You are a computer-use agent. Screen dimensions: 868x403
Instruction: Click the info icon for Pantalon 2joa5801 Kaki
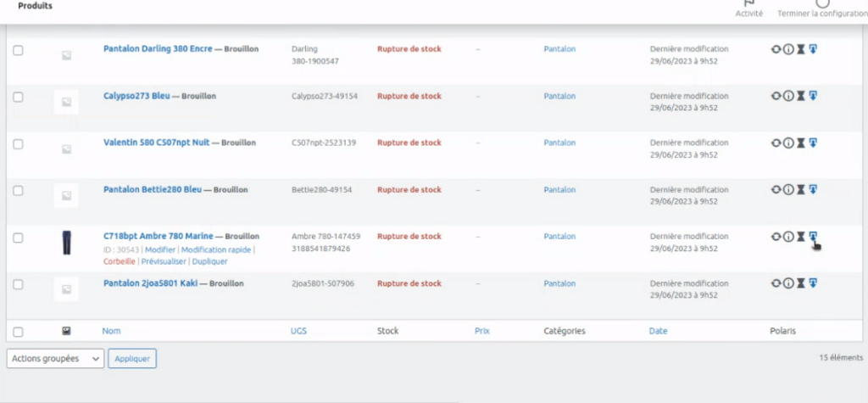[x=788, y=283]
